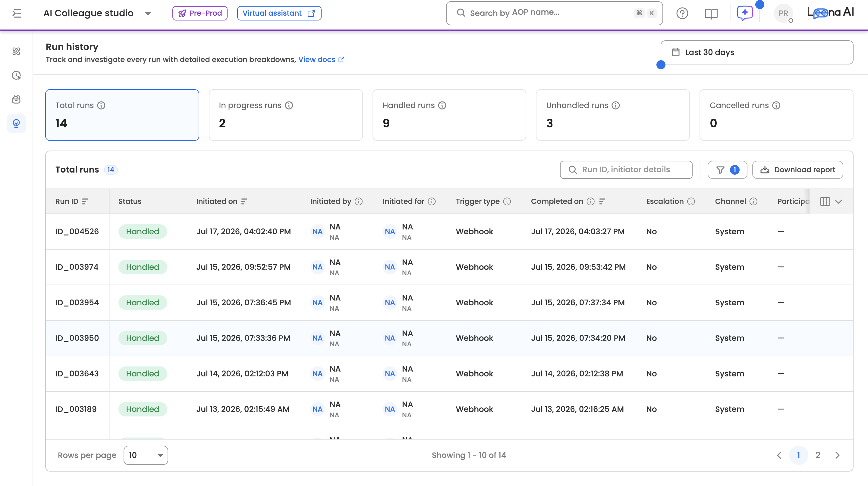The width and height of the screenshot is (868, 486).
Task: Select the Cancelled runs card
Action: tap(776, 115)
